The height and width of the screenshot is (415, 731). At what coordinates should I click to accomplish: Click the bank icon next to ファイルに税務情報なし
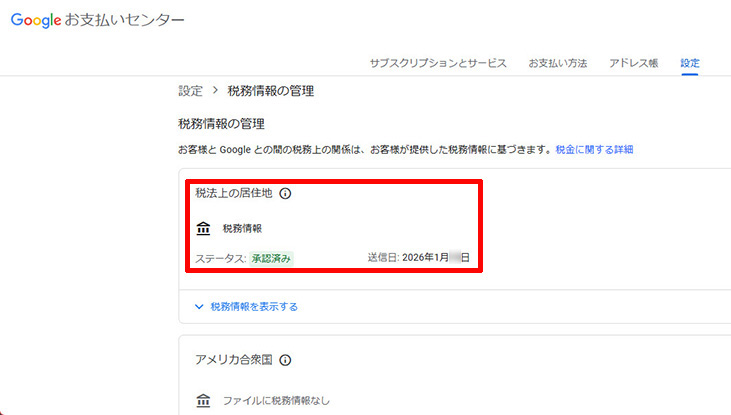[x=203, y=401]
